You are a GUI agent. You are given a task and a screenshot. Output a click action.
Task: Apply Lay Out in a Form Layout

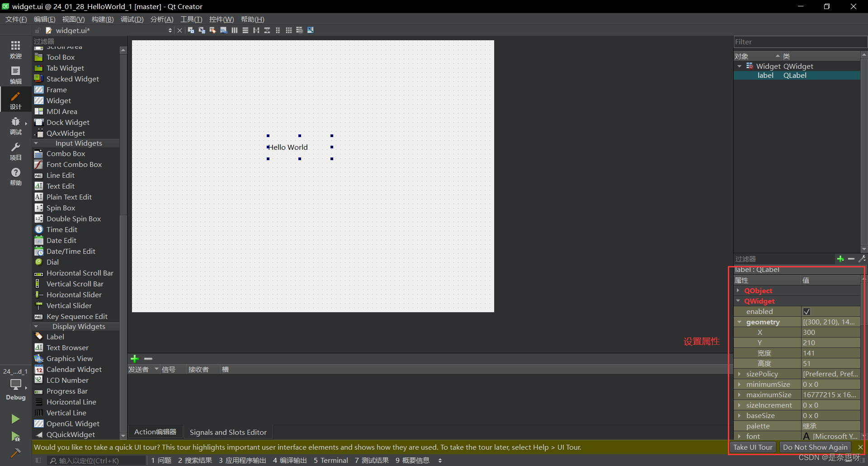pos(278,30)
